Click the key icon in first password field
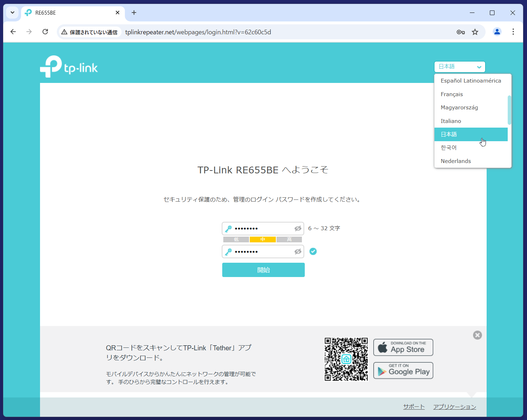The width and height of the screenshot is (527, 420). [228, 228]
